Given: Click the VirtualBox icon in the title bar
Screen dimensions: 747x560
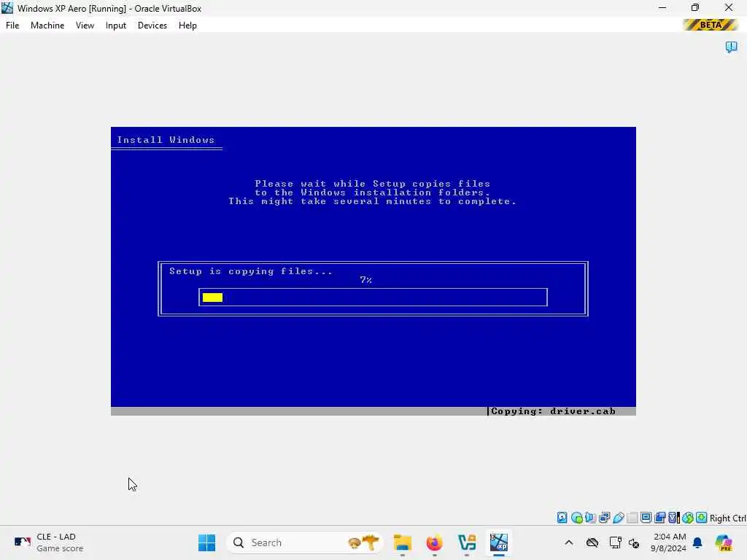Looking at the screenshot, I should click(7, 7).
